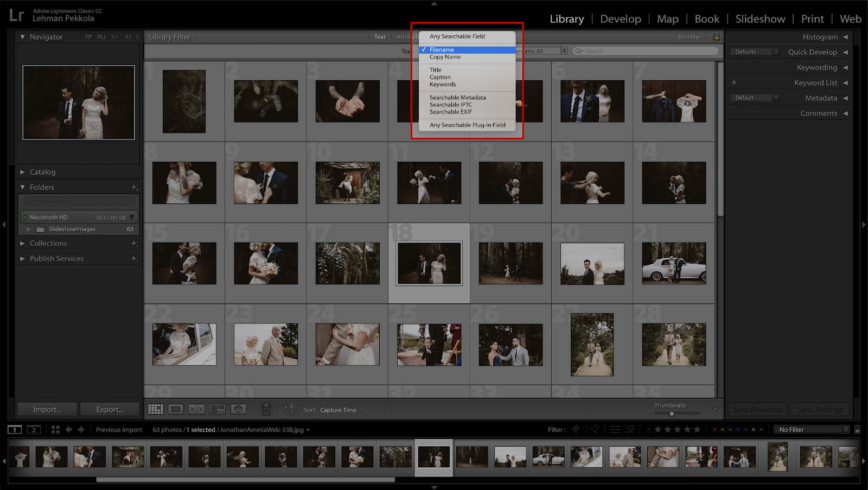
Task: Open the No Filter preset dropdown
Action: coord(811,429)
